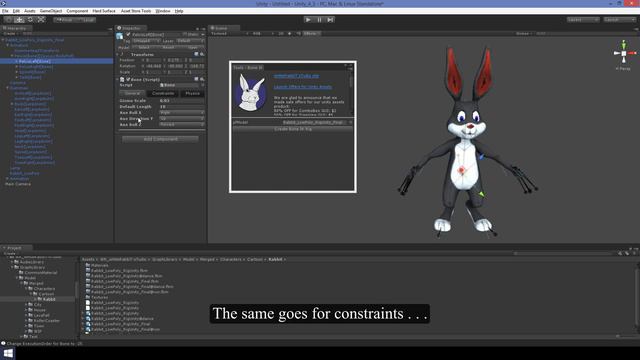This screenshot has height=360, width=640.
Task: Click the GameObject cube icon in Inspector
Action: point(120,36)
